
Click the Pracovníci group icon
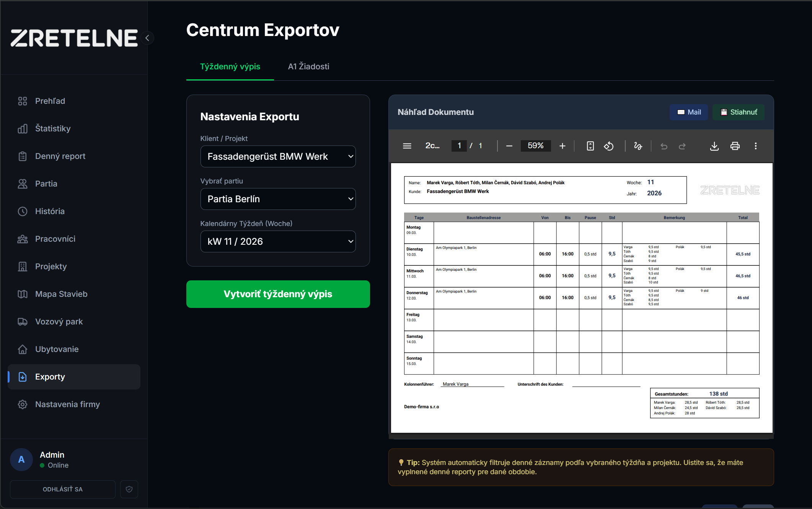[x=23, y=239]
